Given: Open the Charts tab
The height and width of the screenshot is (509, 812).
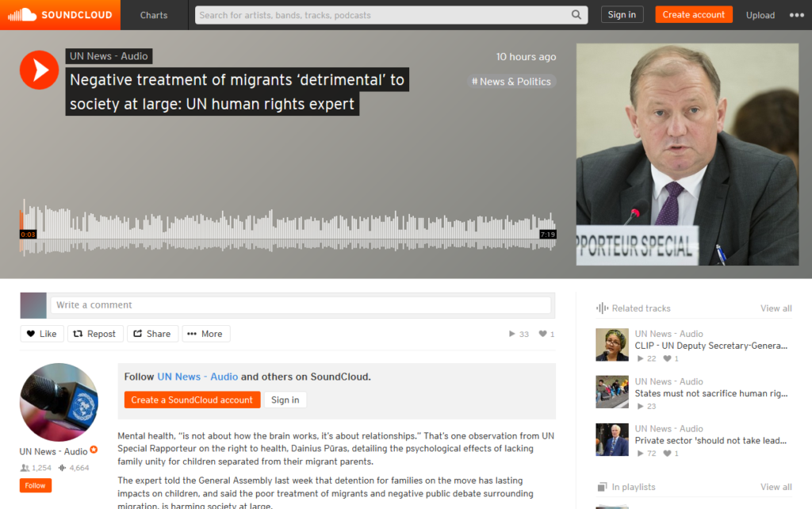Looking at the screenshot, I should coord(154,15).
